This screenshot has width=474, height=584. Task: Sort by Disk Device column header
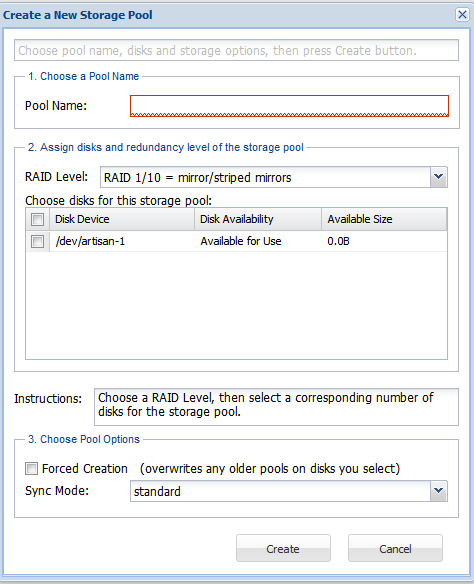click(x=122, y=219)
